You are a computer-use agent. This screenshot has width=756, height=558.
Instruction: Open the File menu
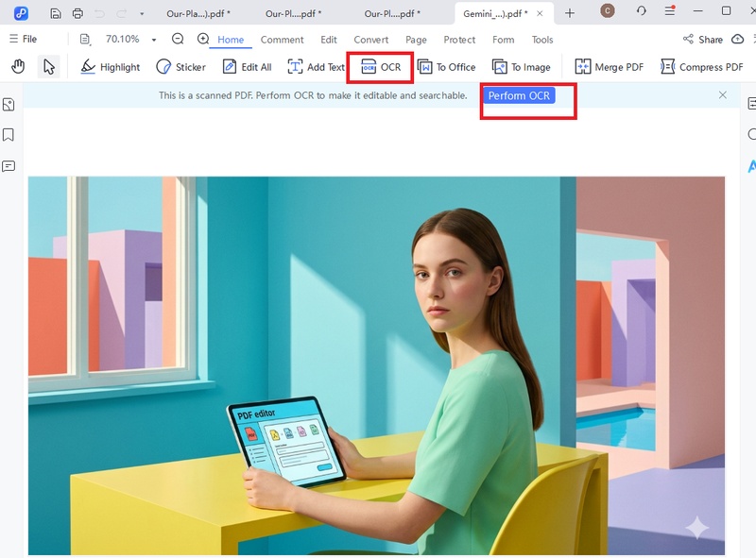pyautogui.click(x=24, y=40)
